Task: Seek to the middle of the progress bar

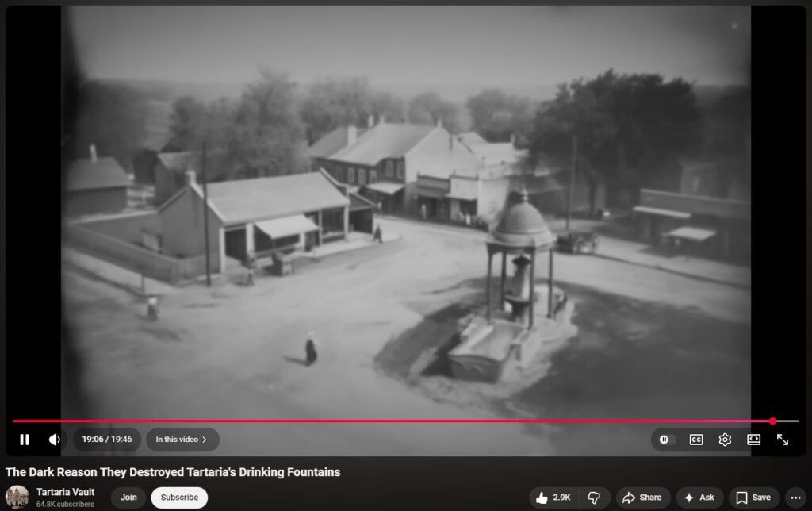Action: click(x=406, y=421)
